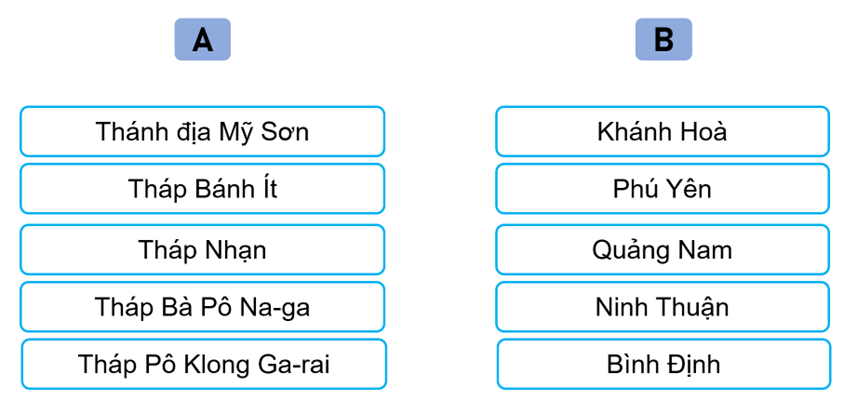Select the Tháp Bà Pô Na-ga item
The width and height of the screenshot is (844, 401).
[202, 307]
